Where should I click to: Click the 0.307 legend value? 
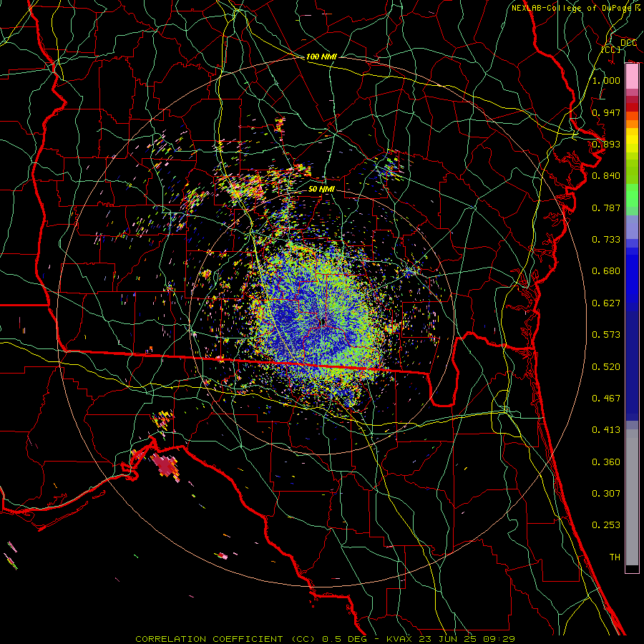tap(606, 494)
